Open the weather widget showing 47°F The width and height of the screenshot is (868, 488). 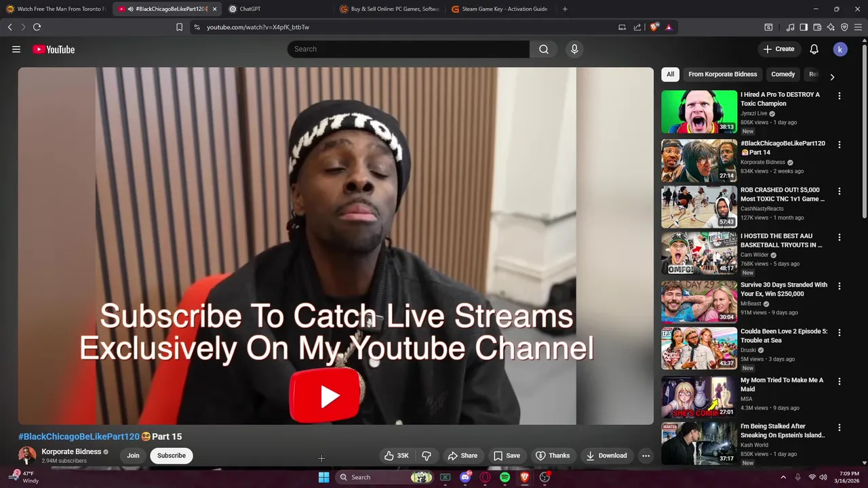23,477
